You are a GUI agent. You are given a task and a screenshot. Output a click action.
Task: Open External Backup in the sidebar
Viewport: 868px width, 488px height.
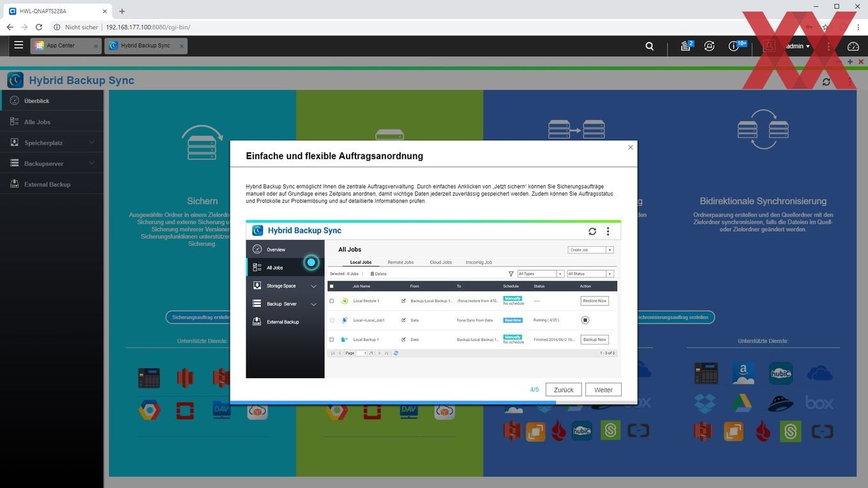tap(52, 184)
